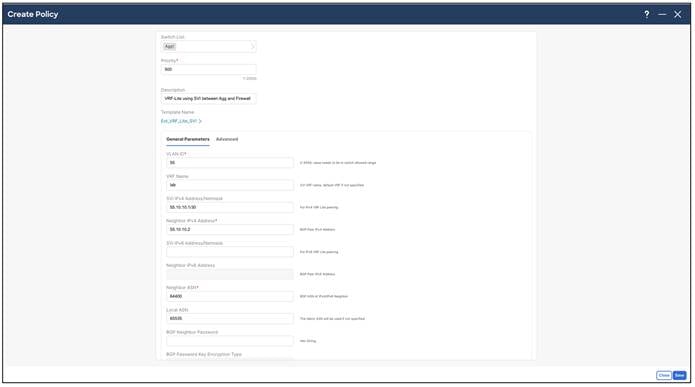This screenshot has width=695, height=387.
Task: Switch to the General Parameters tab
Action: [x=188, y=139]
